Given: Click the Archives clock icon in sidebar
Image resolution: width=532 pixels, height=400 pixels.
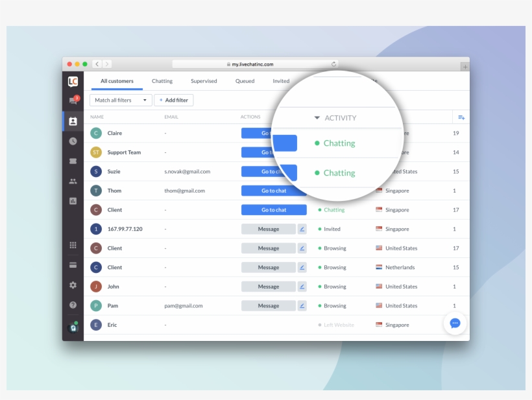Looking at the screenshot, I should pyautogui.click(x=73, y=141).
